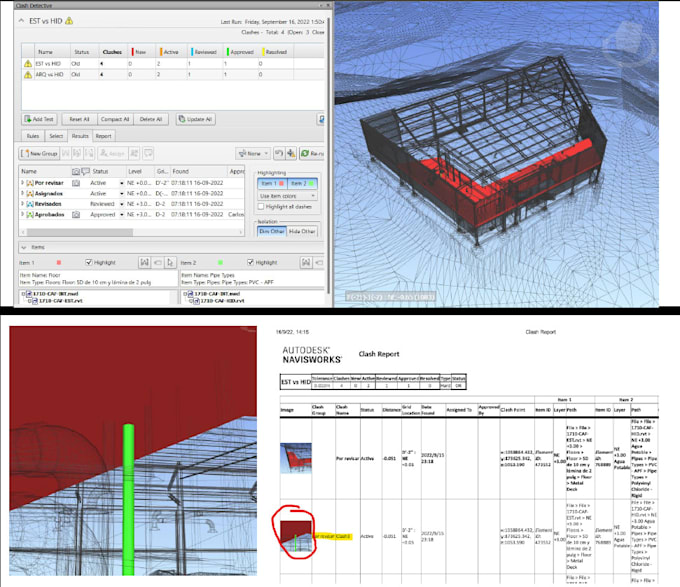Uncheck the Item 1 Highlight checkbox
This screenshot has height=587, width=680.
pos(89,262)
